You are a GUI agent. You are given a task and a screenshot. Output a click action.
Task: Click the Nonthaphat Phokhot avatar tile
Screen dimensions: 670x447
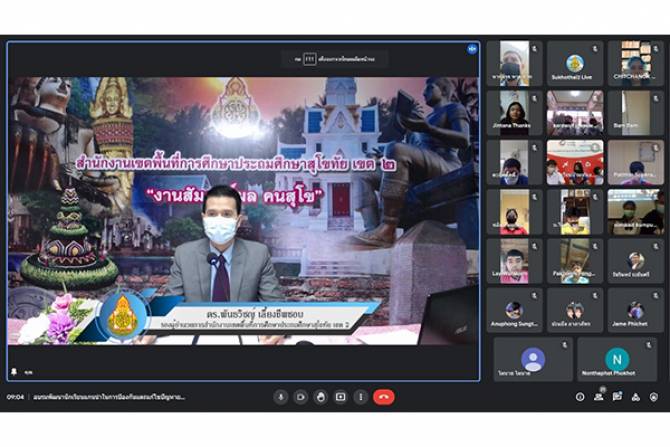pyautogui.click(x=617, y=359)
